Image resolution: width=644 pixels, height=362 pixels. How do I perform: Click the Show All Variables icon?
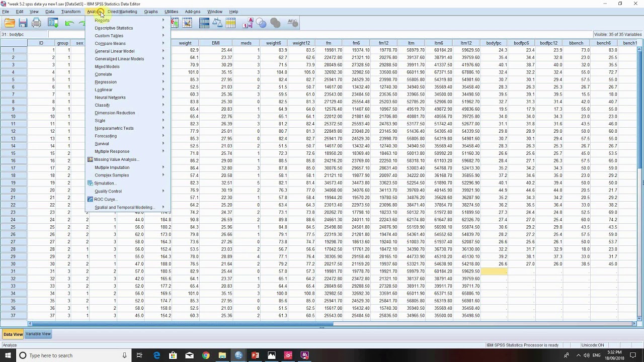(x=275, y=23)
